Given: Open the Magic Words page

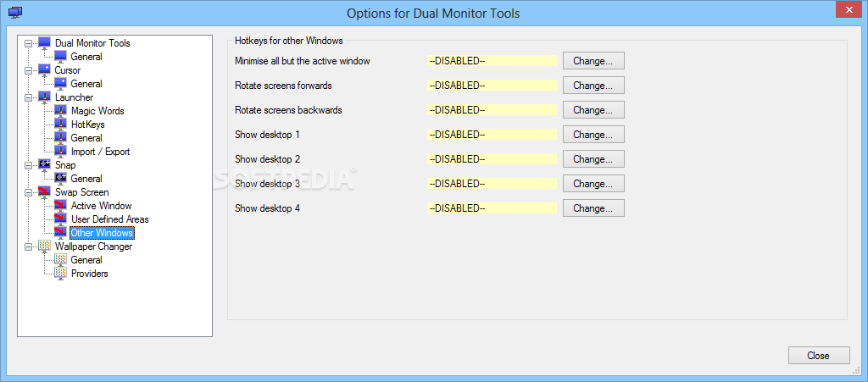Looking at the screenshot, I should click(x=97, y=111).
